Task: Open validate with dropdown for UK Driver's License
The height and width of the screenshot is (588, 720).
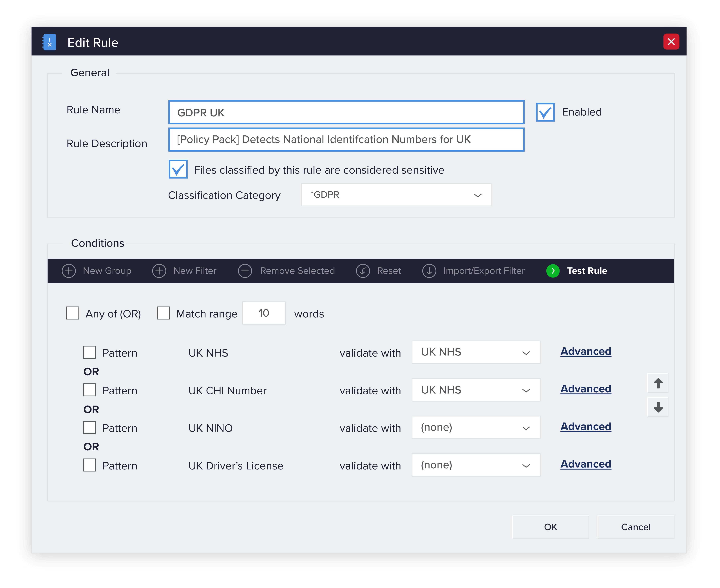Action: pyautogui.click(x=476, y=465)
